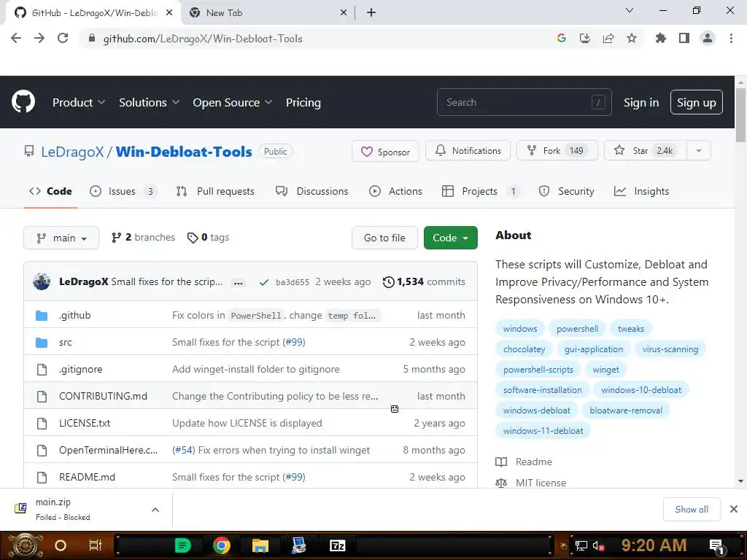This screenshot has width=747, height=560.
Task: Switch to the Issues tab
Action: coord(123,192)
